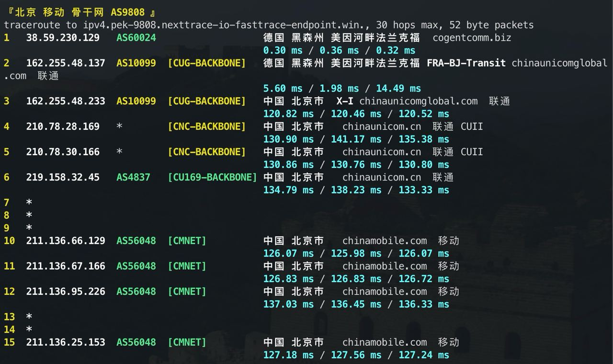
Task: Click the cogentcomm.biz domain text
Action: point(472,37)
